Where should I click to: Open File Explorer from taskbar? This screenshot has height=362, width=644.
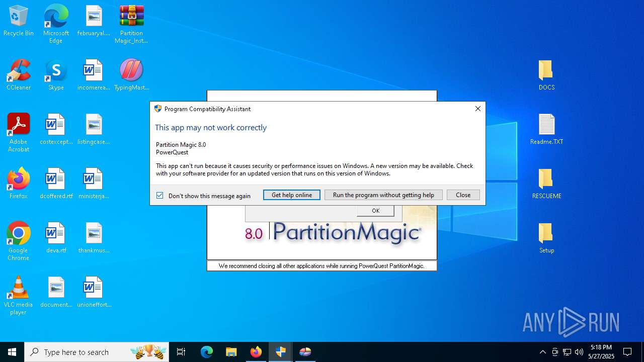point(231,352)
